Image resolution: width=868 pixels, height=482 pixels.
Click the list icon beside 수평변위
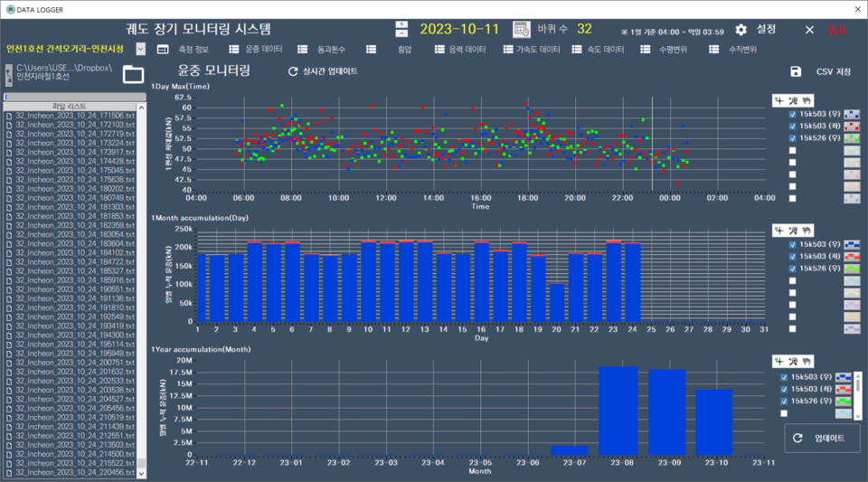coord(646,49)
